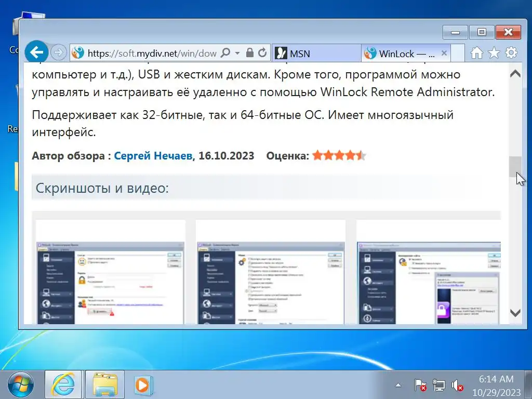Launch Windows Media Player from taskbar
The image size is (532, 399).
pos(143,385)
